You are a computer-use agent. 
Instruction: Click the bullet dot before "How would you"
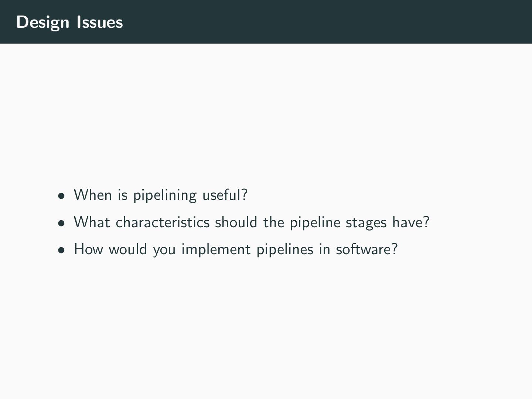coord(61,250)
